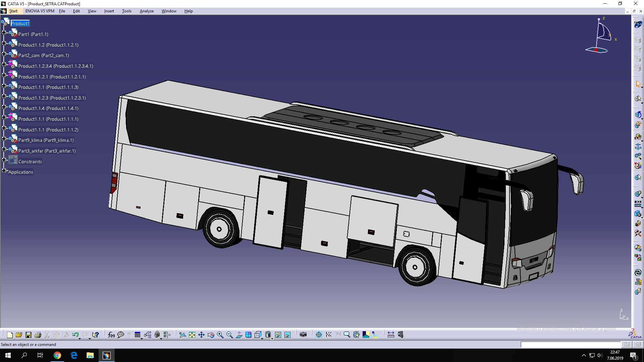Expand the Part9_klima tree node
Image resolution: width=644 pixels, height=362 pixels.
4,138
